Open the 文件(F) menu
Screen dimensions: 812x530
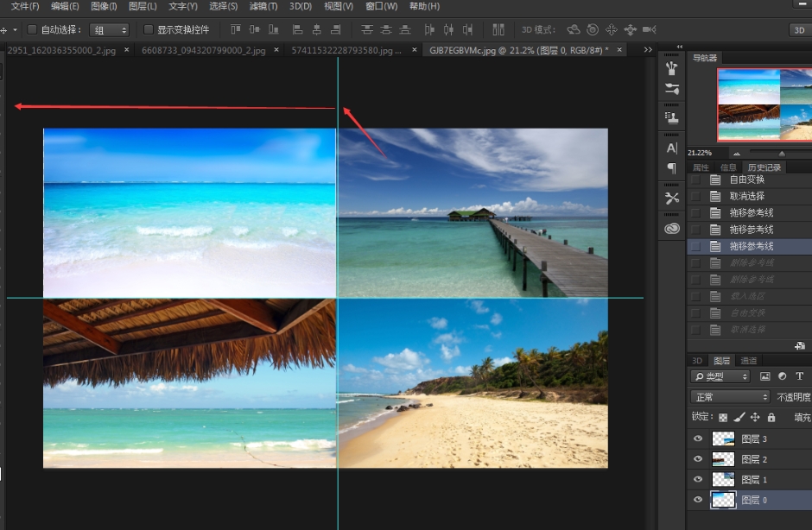(x=25, y=6)
